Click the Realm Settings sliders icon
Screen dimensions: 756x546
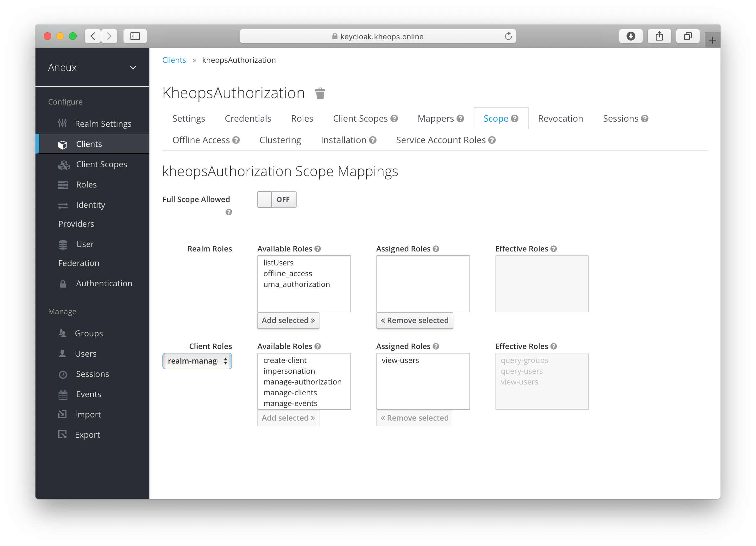click(62, 124)
